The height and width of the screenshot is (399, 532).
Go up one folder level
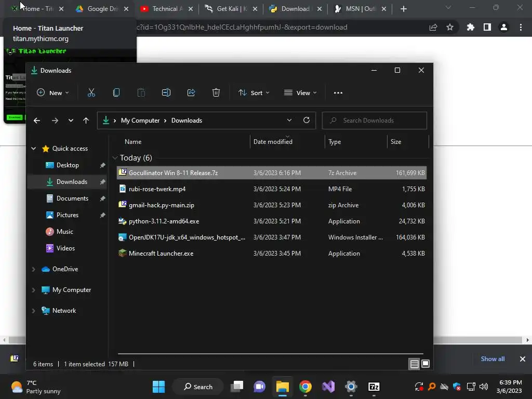(x=86, y=121)
